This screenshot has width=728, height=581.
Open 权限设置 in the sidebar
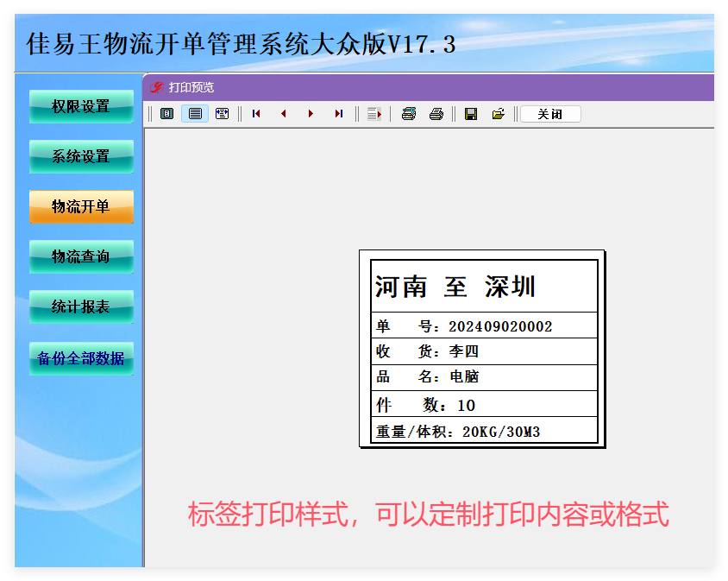tap(81, 106)
